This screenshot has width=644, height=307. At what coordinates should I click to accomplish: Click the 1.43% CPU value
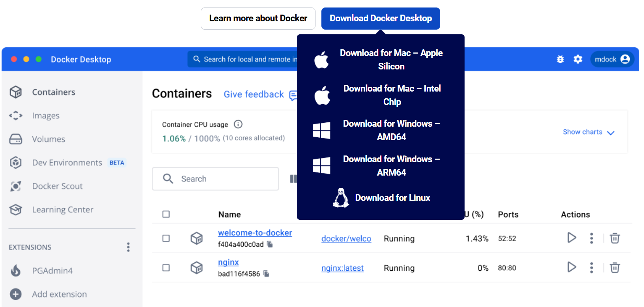coord(477,239)
